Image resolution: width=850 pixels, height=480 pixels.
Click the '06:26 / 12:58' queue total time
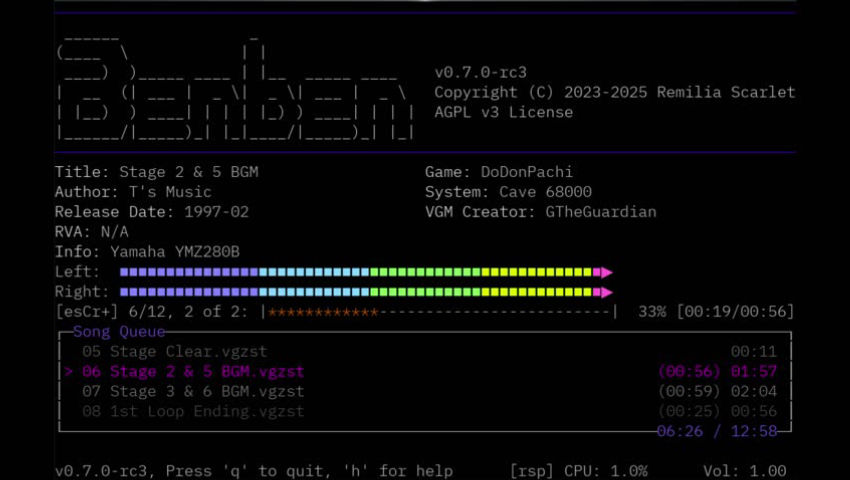point(717,431)
